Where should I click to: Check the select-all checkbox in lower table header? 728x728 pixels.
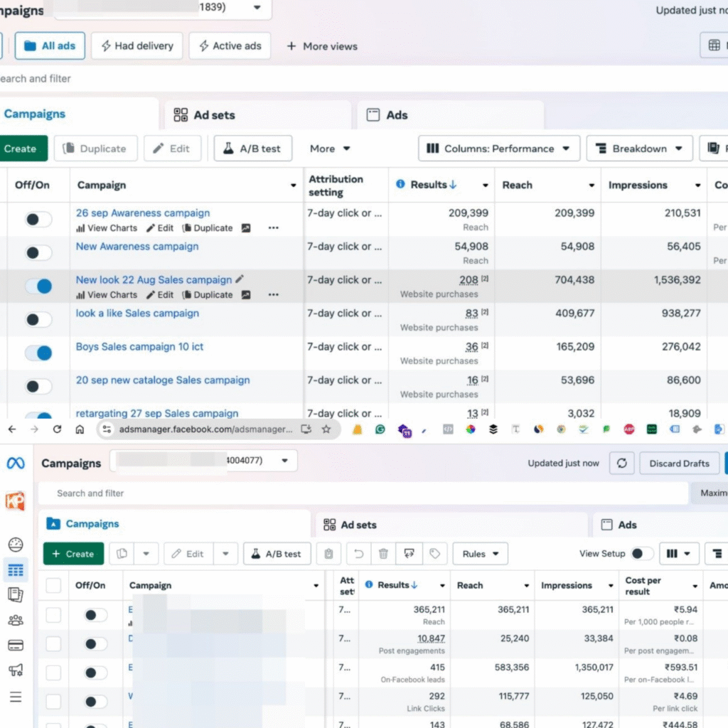coord(53,586)
